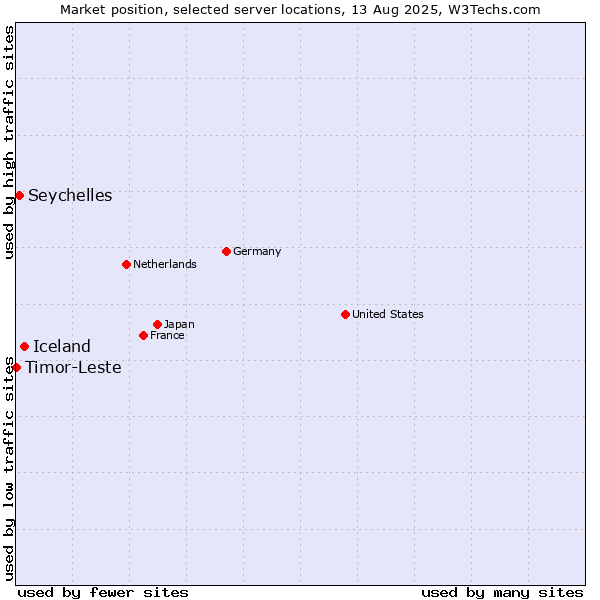Click the United States red data point
Viewport: 600px width, 600px height.
(x=346, y=315)
